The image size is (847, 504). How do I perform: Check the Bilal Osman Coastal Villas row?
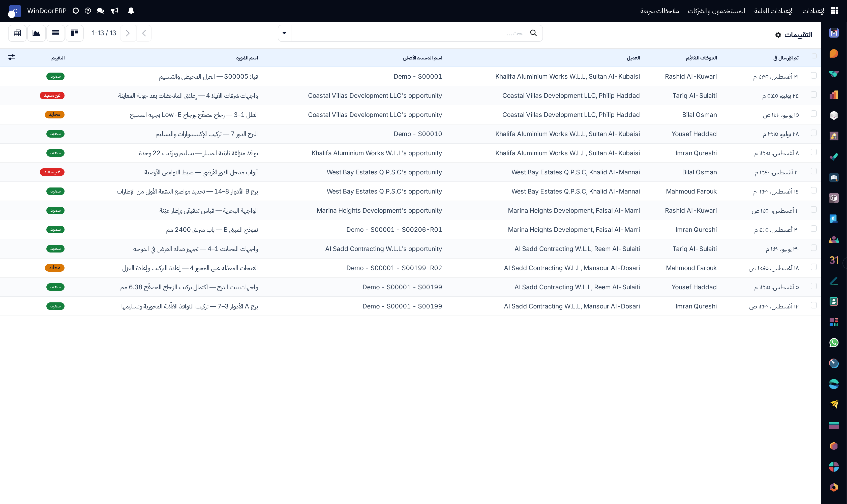pos(814,114)
